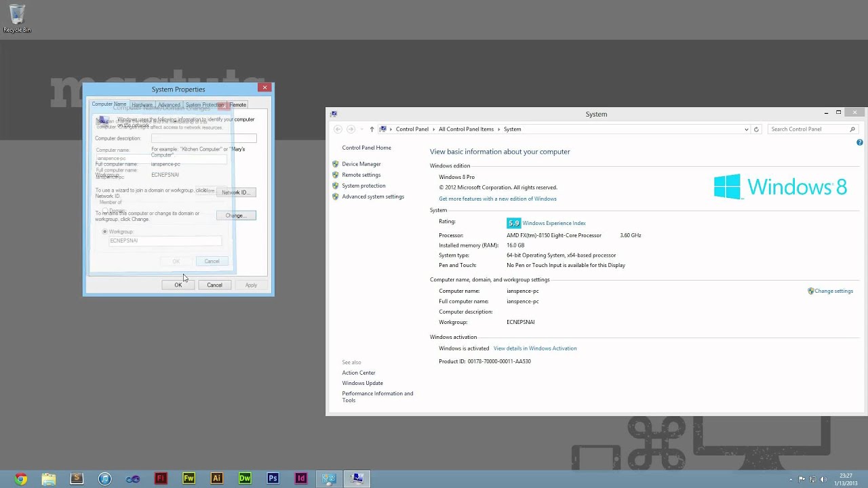Open Remote settings link
Screen dimensions: 868x488
pyautogui.click(x=361, y=175)
